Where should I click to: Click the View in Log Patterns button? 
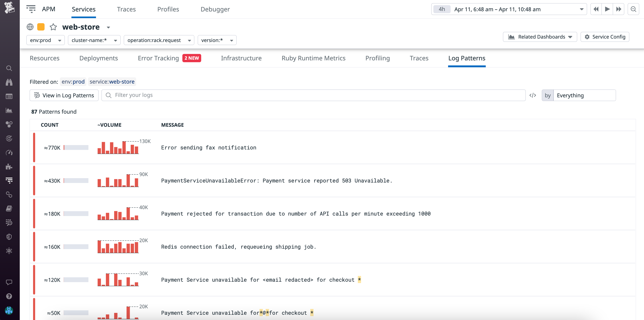(64, 95)
